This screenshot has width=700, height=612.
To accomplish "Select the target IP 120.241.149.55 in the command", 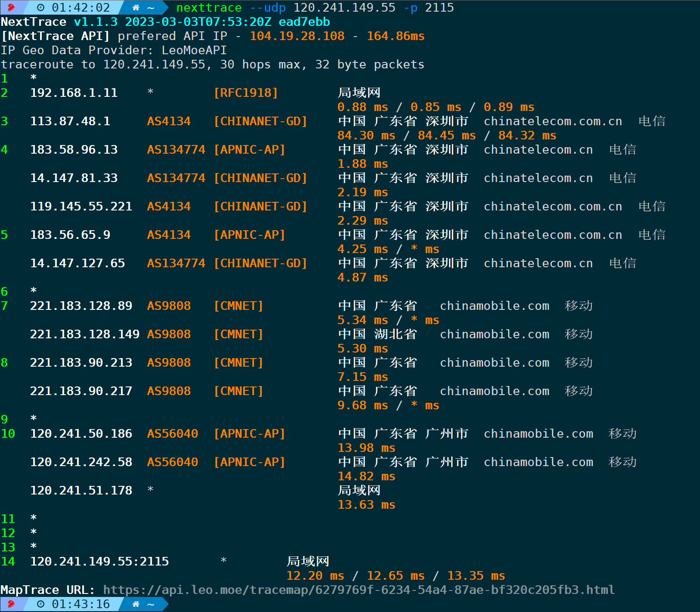I will [x=344, y=8].
